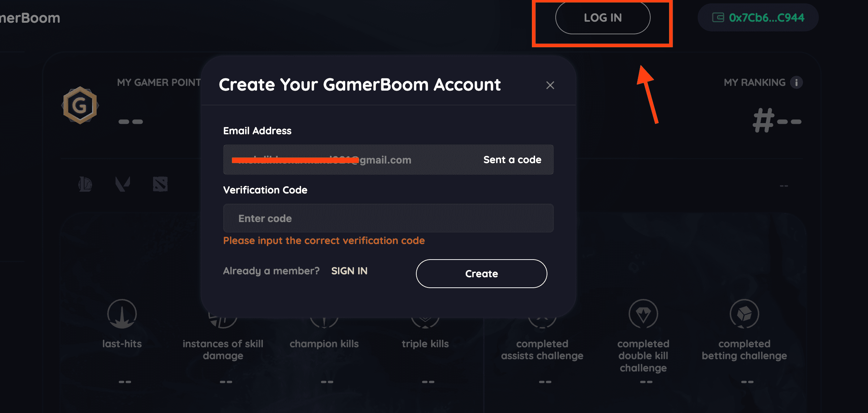Open the wallet address 0x7Cb6...C944
868x413 pixels.
coord(758,18)
